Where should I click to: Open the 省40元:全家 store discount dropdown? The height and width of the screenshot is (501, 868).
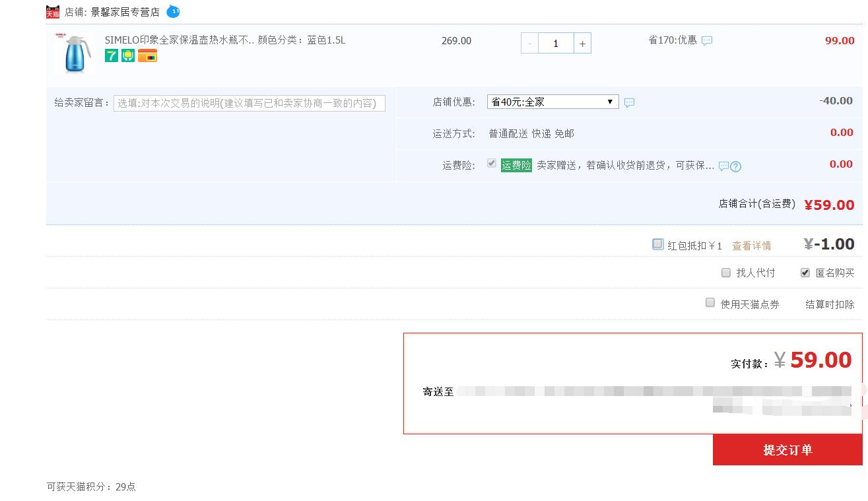coord(553,102)
